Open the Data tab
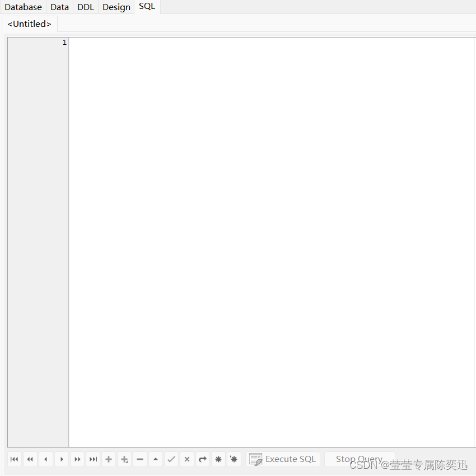This screenshot has width=476, height=476. 59,7
